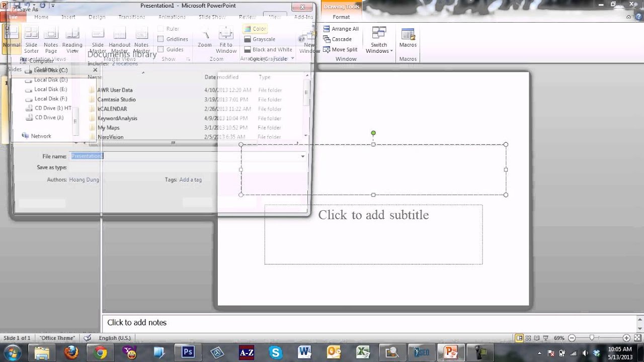Screen dimensions: 644x362
Task: Switch to Reading View
Action: pyautogui.click(x=72, y=40)
